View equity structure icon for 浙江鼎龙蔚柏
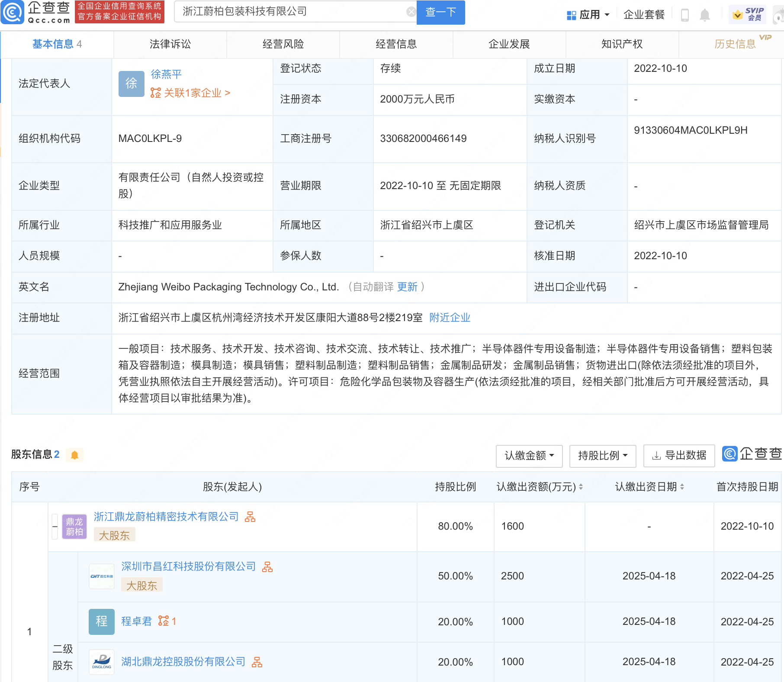Viewport: 784px width, 682px height. [x=250, y=517]
